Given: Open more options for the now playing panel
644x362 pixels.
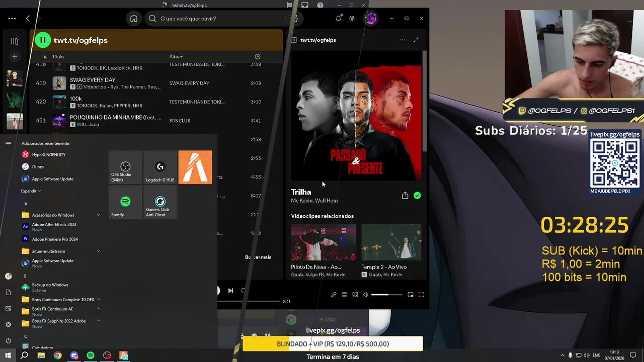Looking at the screenshot, I should pyautogui.click(x=402, y=40).
